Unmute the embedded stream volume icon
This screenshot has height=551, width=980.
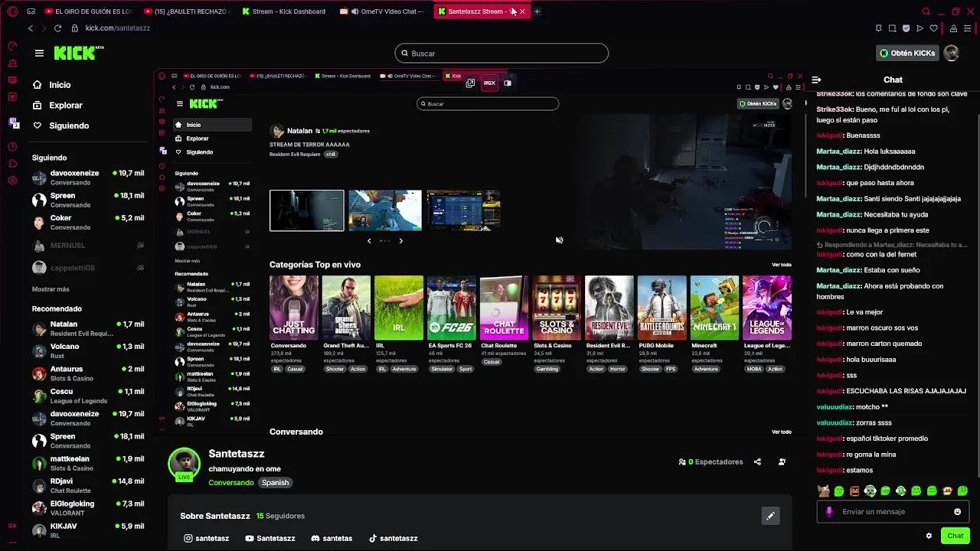[559, 240]
